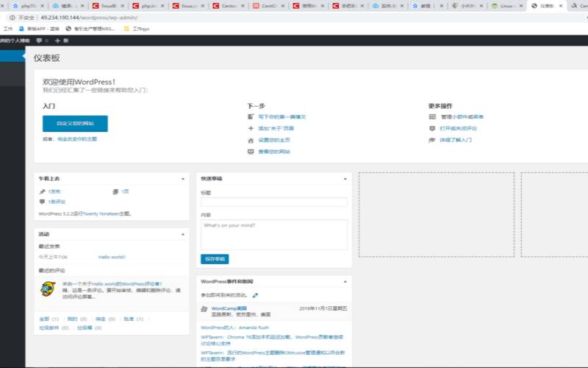Open the WPTavern Chrome 76 news link

tap(272, 340)
